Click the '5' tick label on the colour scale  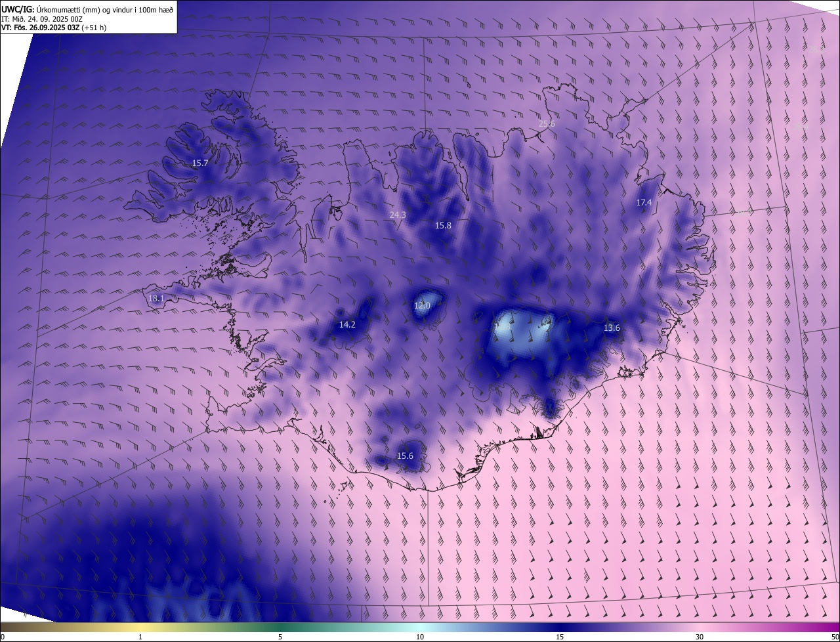click(x=280, y=637)
